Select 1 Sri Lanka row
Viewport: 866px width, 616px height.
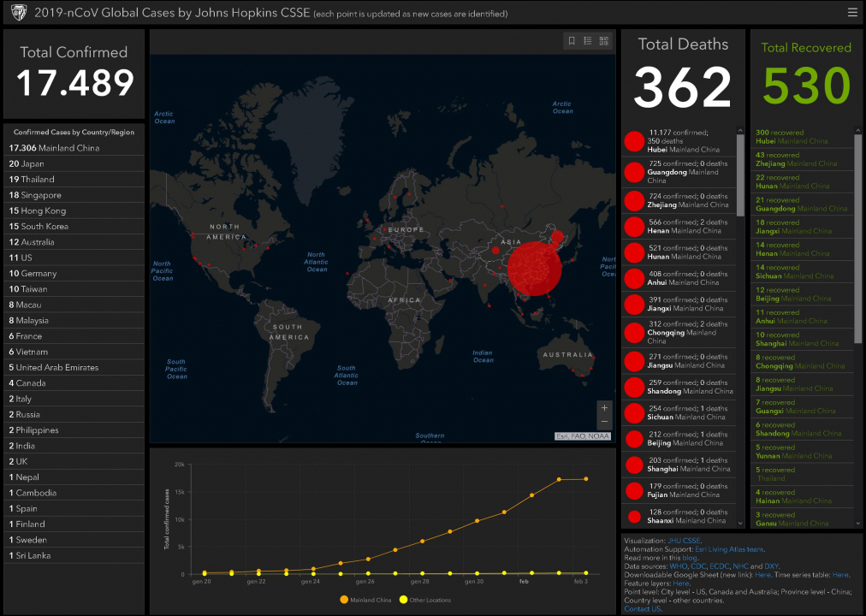click(74, 555)
